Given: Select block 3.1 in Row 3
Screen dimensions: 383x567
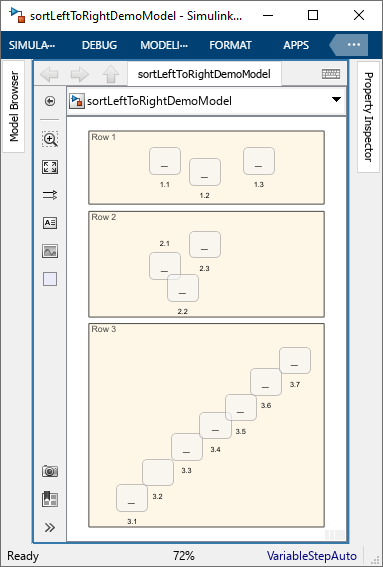Looking at the screenshot, I should (x=132, y=498).
